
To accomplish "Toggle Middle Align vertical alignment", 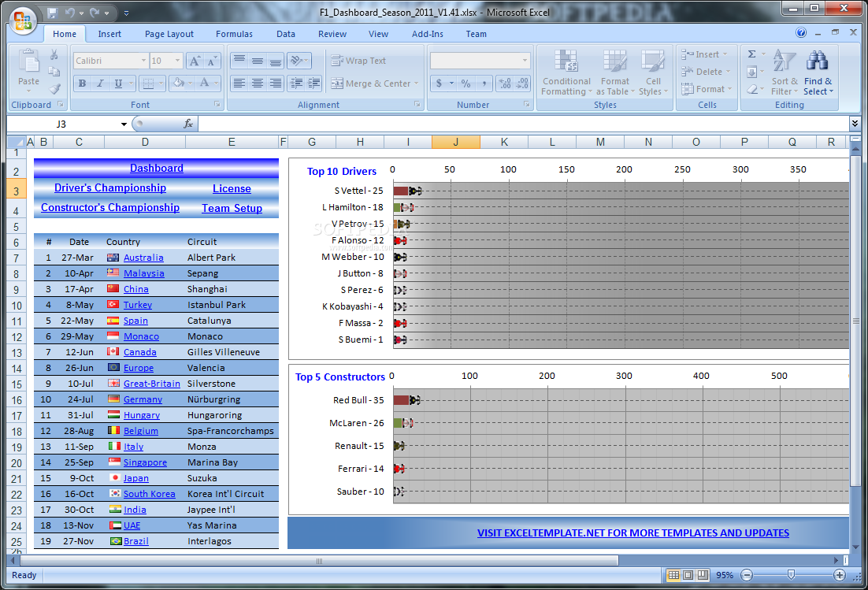I will click(x=258, y=61).
